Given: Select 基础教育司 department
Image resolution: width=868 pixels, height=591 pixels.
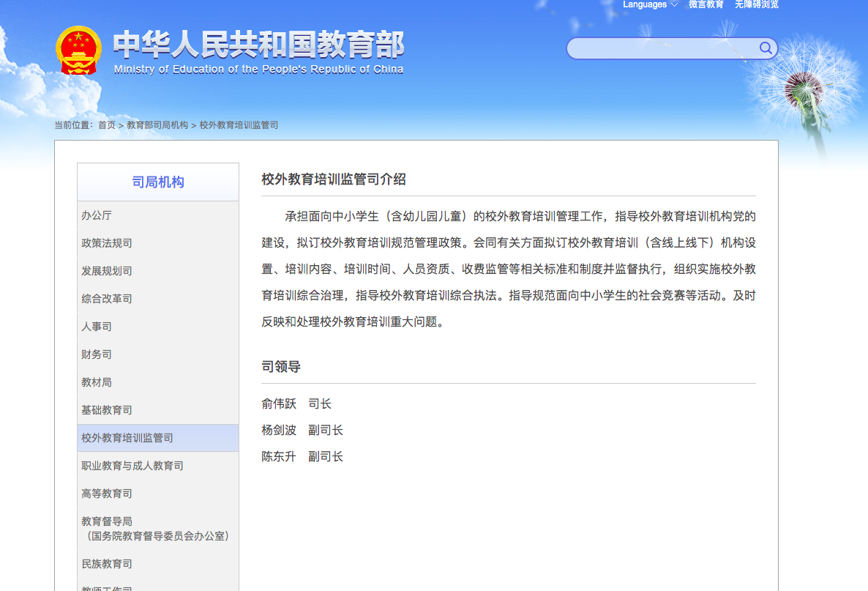Looking at the screenshot, I should [108, 410].
